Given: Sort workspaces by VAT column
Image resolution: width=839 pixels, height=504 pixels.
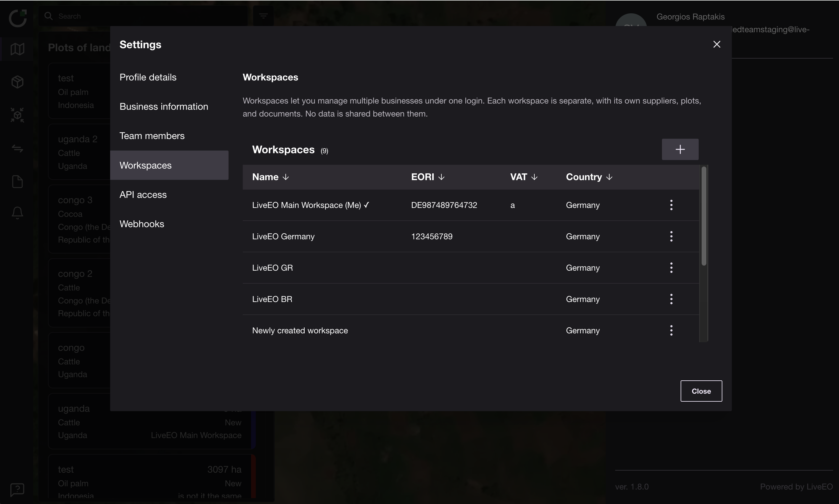Looking at the screenshot, I should [523, 177].
